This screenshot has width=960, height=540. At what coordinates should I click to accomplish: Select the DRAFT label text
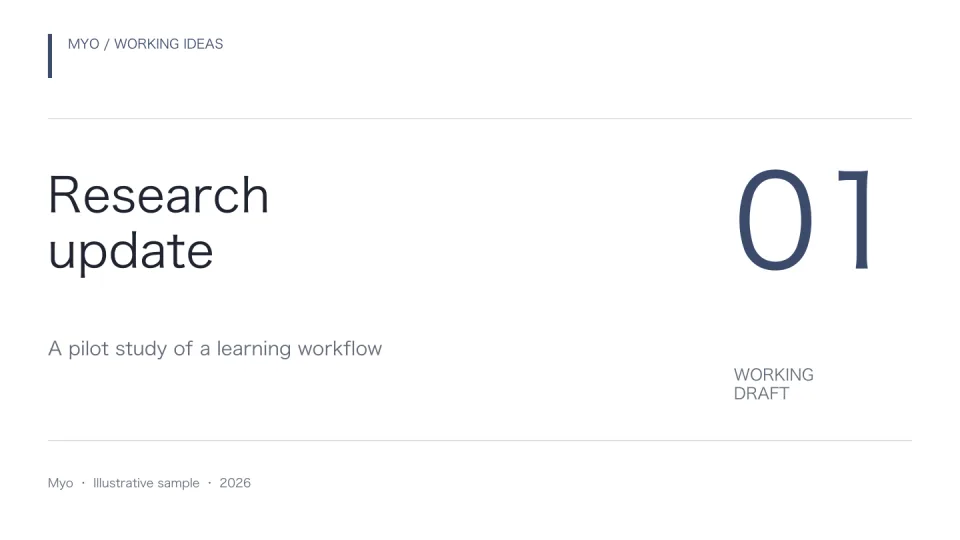pyautogui.click(x=762, y=394)
